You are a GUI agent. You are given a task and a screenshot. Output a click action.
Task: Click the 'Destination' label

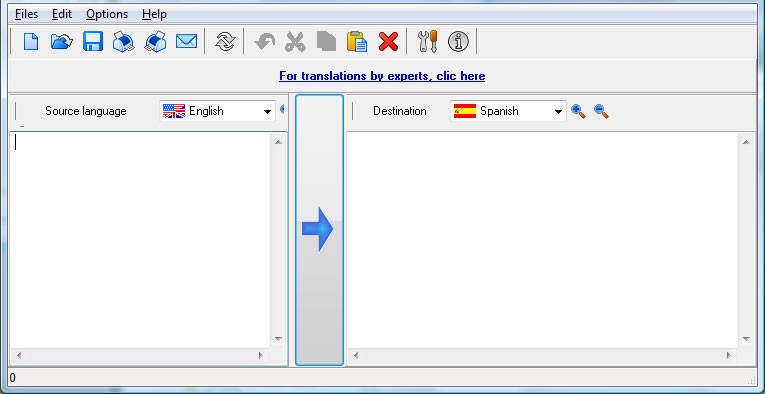(x=400, y=111)
